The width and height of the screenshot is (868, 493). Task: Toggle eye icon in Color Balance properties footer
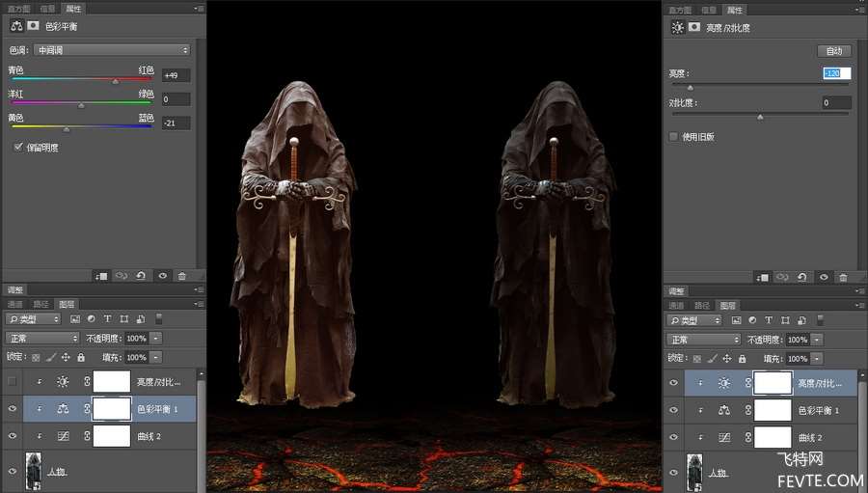pyautogui.click(x=162, y=276)
